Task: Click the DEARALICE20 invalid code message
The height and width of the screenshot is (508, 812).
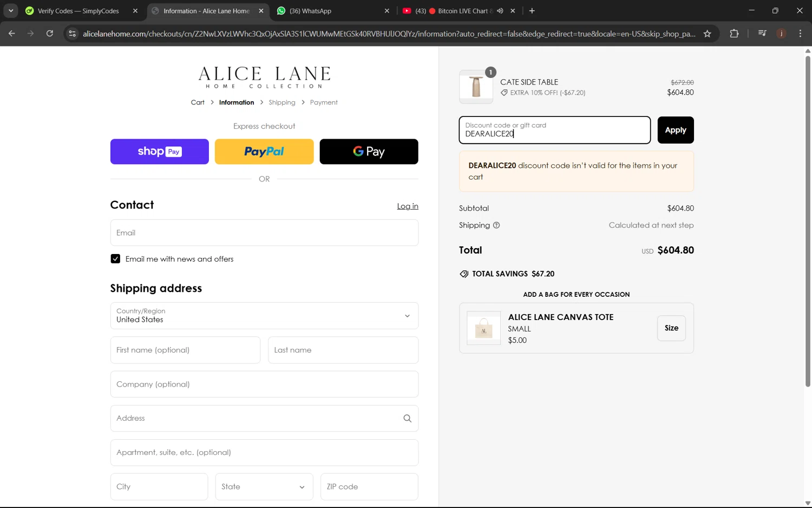Action: click(x=577, y=171)
